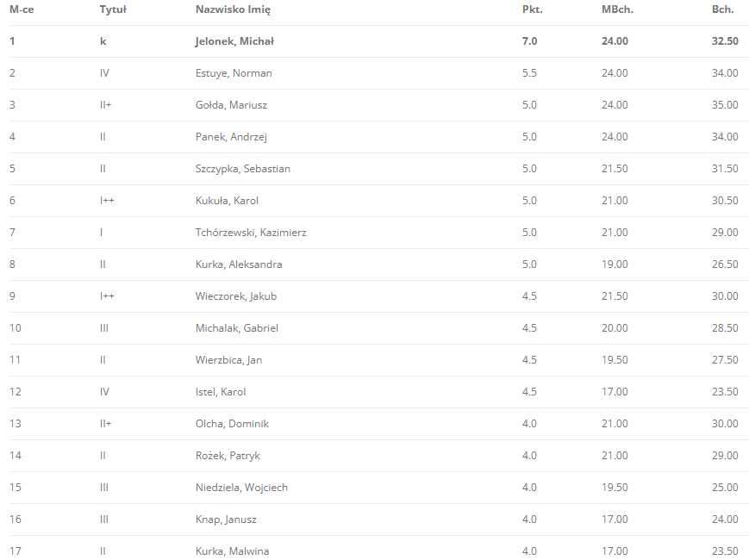Click the 'Bch.' column header
Screen dimensions: 749x560
pyautogui.click(x=723, y=9)
